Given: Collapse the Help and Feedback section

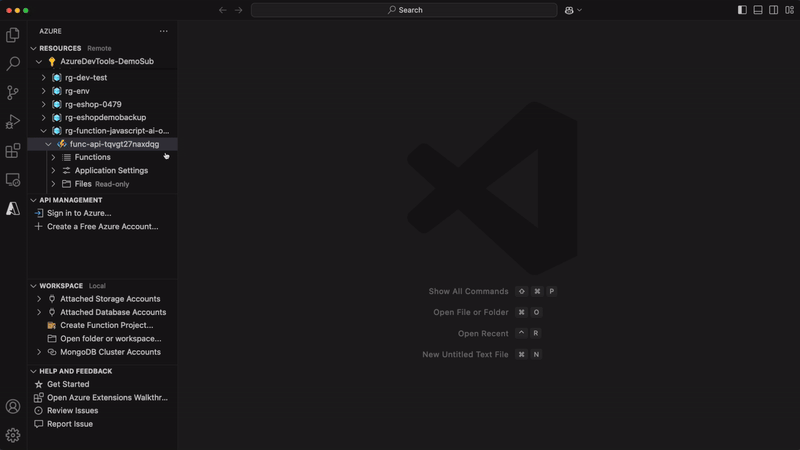Looking at the screenshot, I should (33, 371).
